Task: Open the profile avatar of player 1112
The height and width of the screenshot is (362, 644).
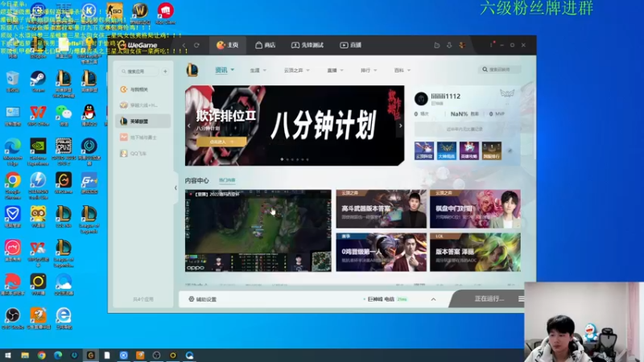Action: (x=421, y=98)
